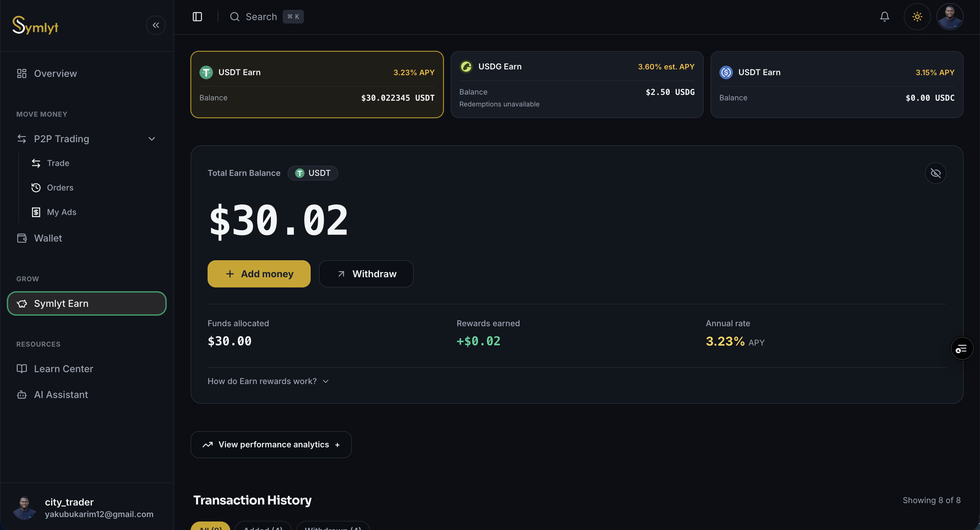Open the floating settings widget at right edge
This screenshot has height=530, width=980.
tap(961, 348)
